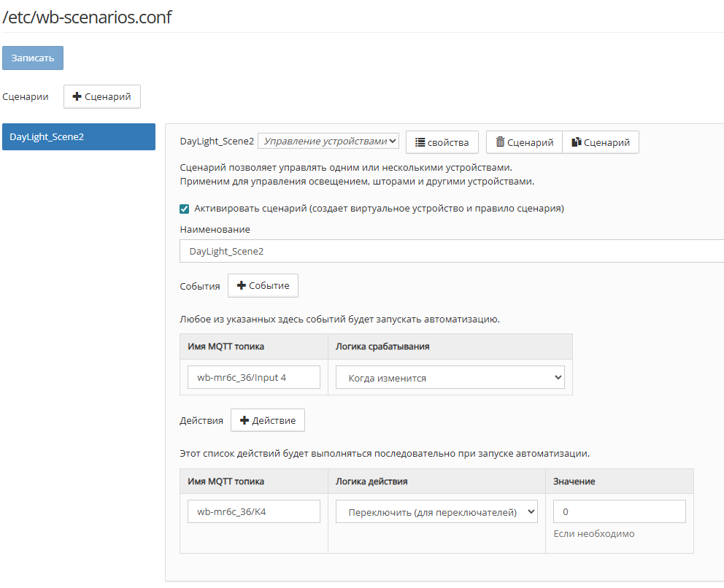Expand the Когда изменится trigger logic dropdown

click(x=450, y=378)
